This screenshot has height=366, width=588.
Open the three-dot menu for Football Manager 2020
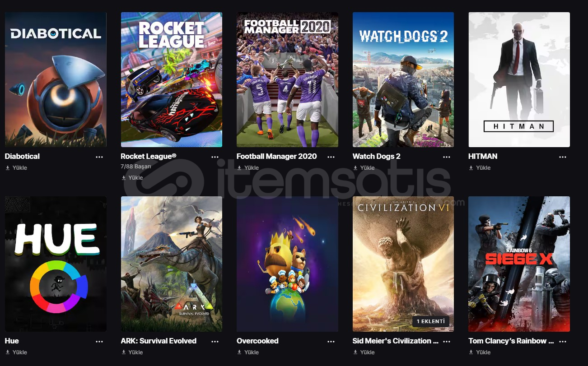coord(331,157)
